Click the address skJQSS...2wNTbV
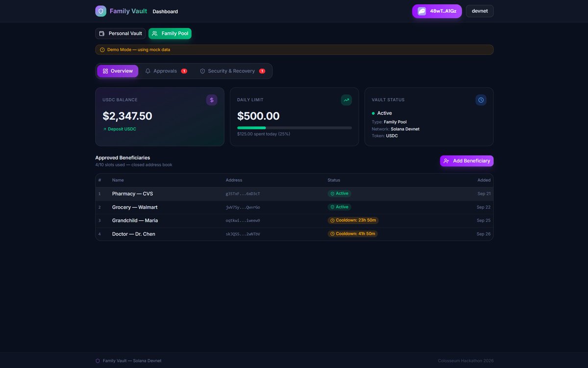 pyautogui.click(x=243, y=234)
